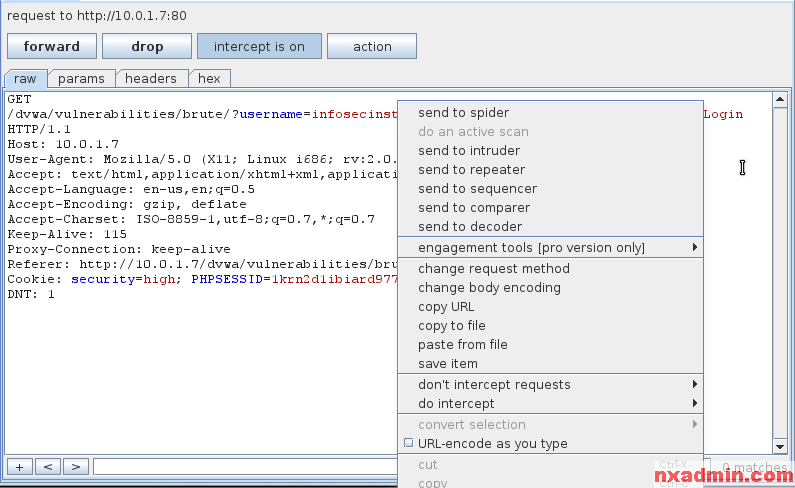The width and height of the screenshot is (795, 488).
Task: Choose 'send to spider' from context menu
Action: click(x=551, y=113)
